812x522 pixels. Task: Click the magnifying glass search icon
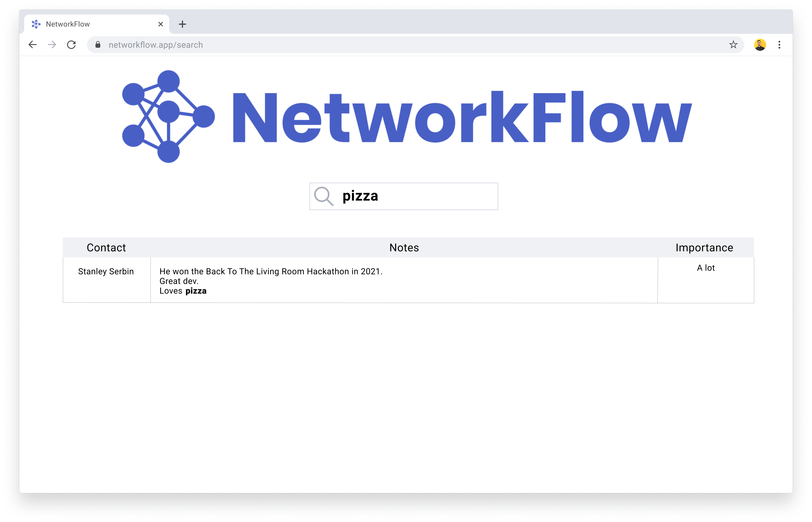coord(324,196)
